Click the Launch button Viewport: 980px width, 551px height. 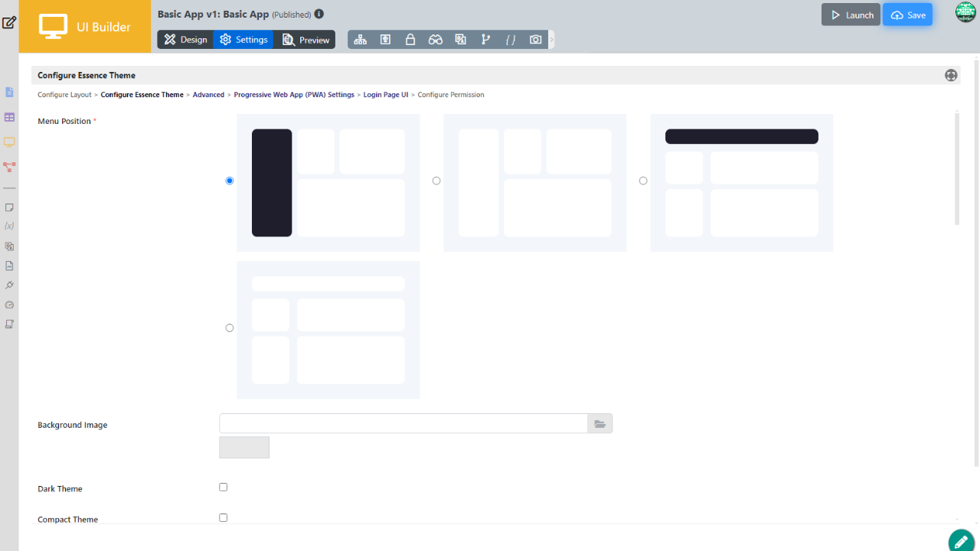click(x=851, y=15)
